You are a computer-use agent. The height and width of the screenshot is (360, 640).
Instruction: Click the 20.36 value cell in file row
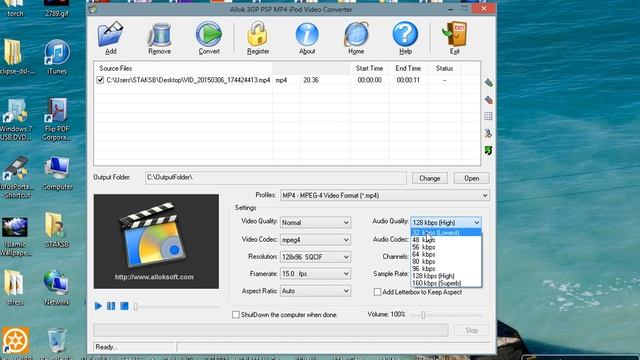pos(311,80)
